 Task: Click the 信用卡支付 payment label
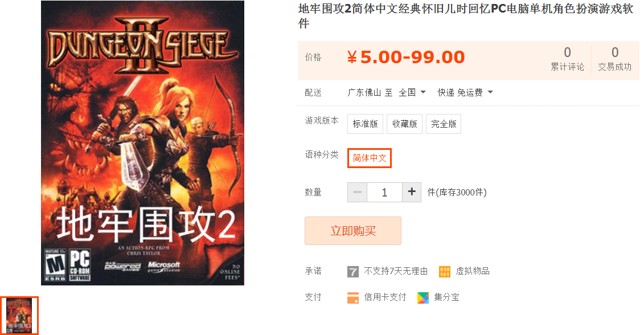click(385, 297)
